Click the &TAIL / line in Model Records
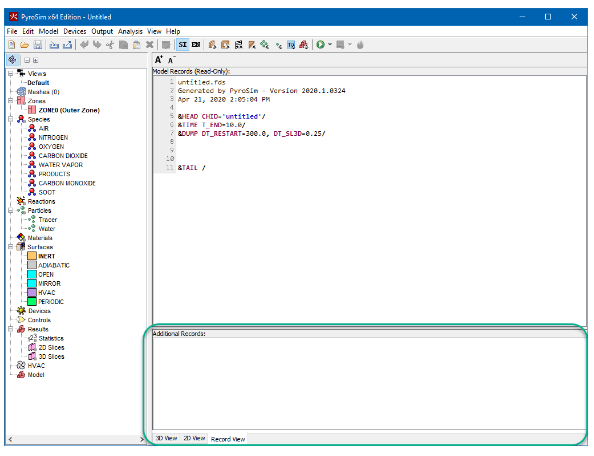Viewport: 594px width, 456px height. pos(192,168)
